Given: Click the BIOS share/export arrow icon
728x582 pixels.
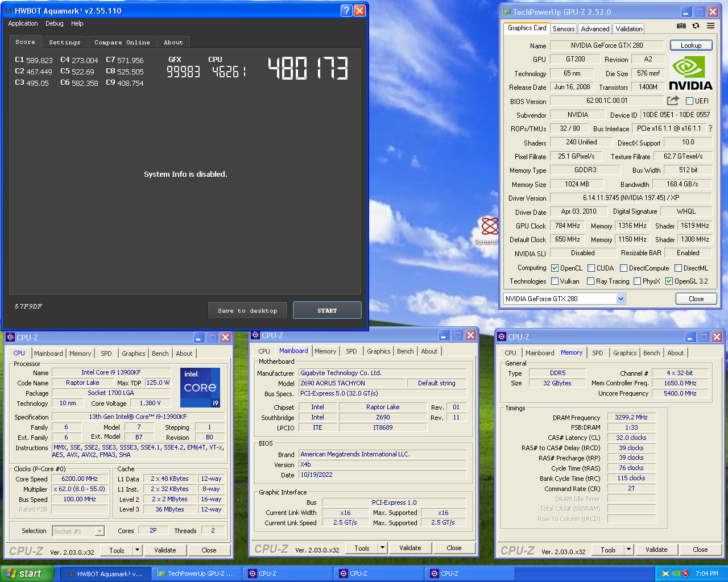Looking at the screenshot, I should pyautogui.click(x=673, y=101).
